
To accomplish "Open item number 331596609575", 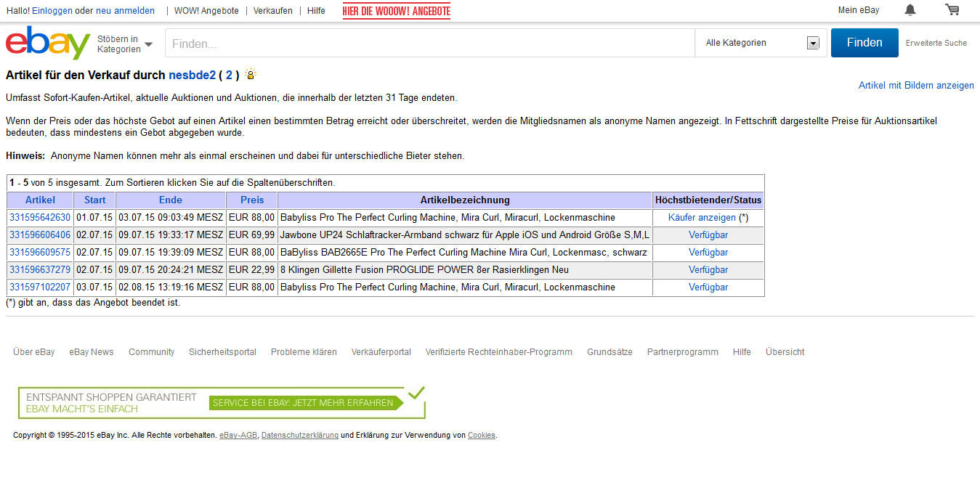I will (x=40, y=253).
